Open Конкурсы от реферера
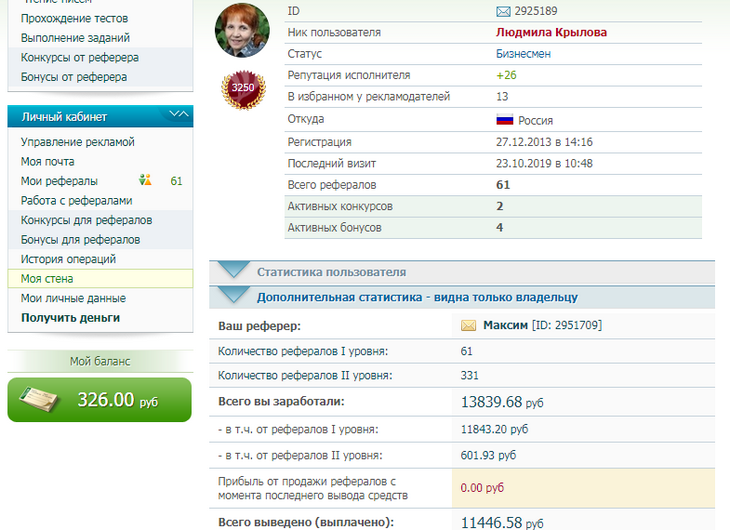The image size is (730, 530). point(79,58)
